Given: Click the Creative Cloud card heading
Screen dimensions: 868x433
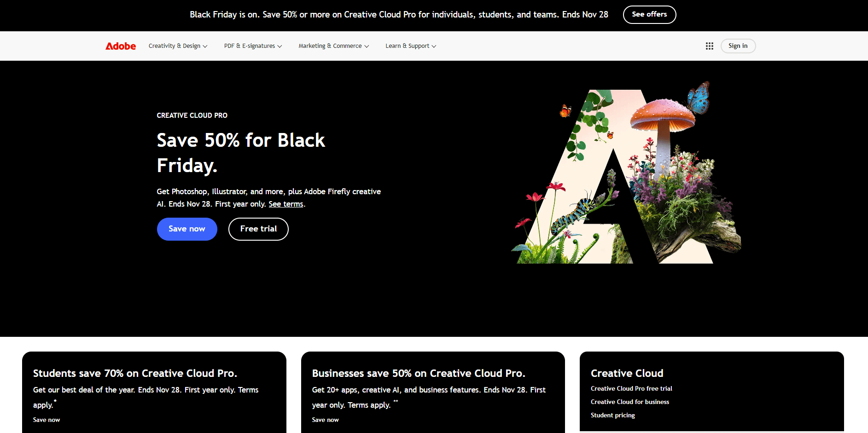Looking at the screenshot, I should (627, 373).
